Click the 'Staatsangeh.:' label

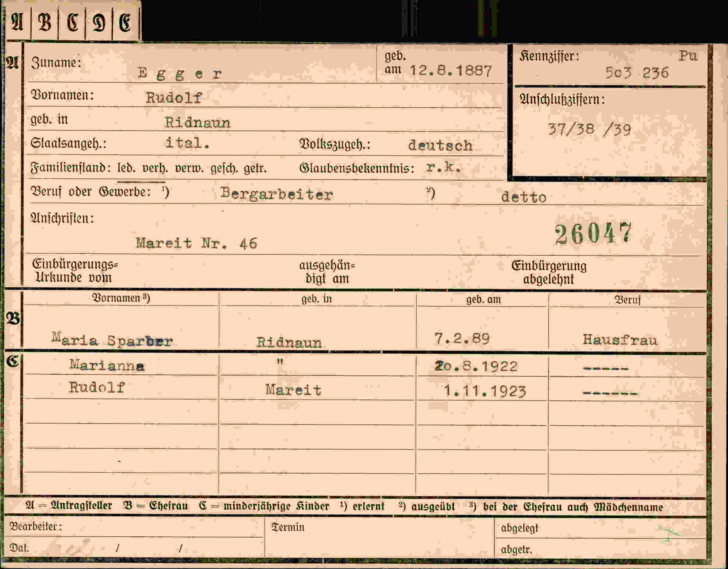68,143
